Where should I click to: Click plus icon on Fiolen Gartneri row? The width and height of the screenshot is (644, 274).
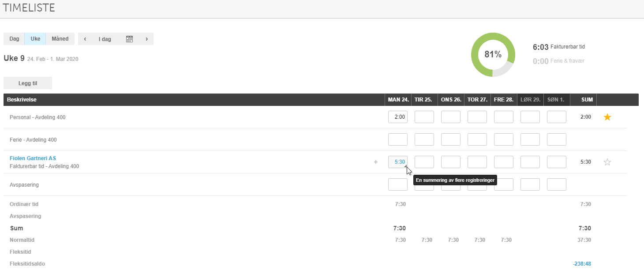click(376, 162)
